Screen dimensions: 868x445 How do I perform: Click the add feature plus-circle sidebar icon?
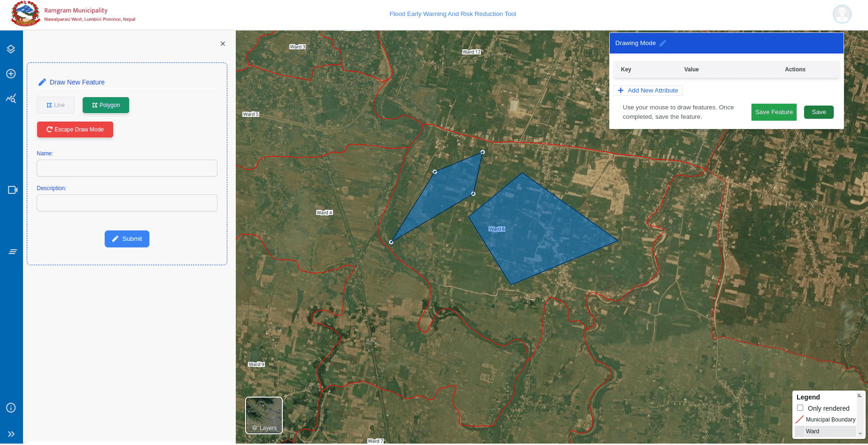pyautogui.click(x=11, y=74)
